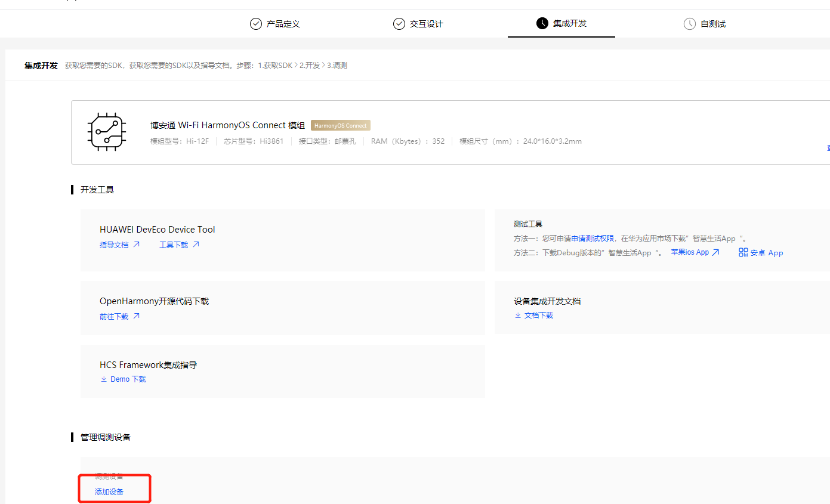Download the HCS Framework Demo

coord(128,379)
